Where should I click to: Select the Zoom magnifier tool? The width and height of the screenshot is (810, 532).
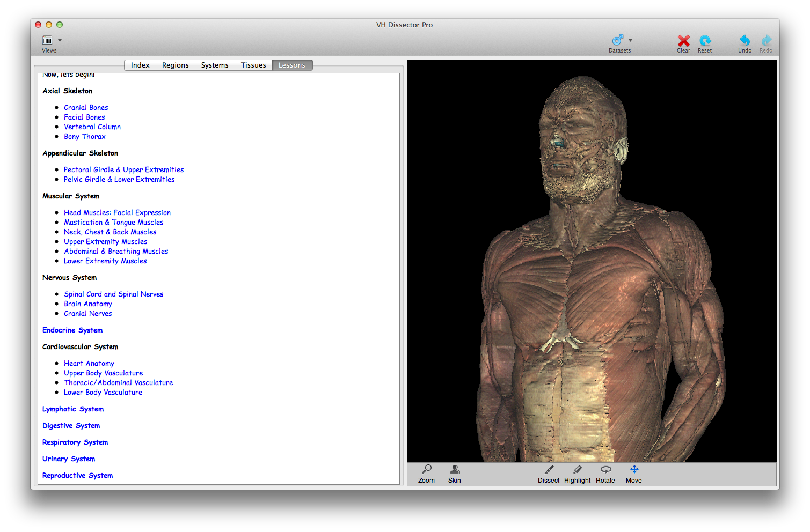427,469
